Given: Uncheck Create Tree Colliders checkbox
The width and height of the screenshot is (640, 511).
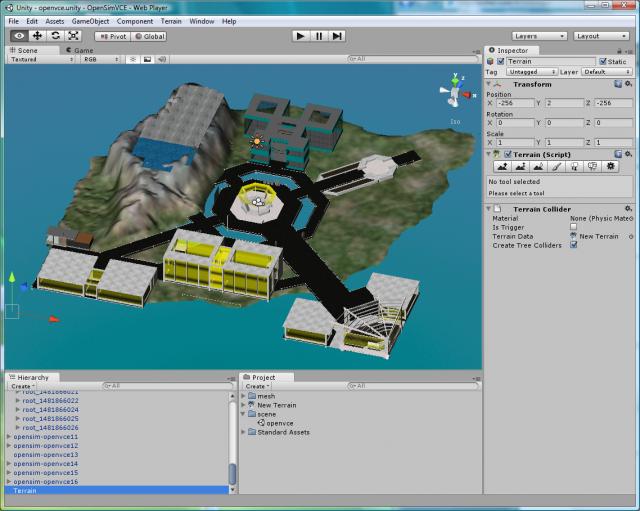Looking at the screenshot, I should coord(573,245).
